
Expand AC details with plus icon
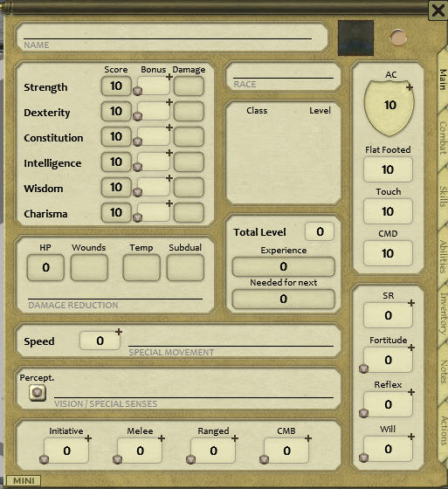click(x=410, y=87)
